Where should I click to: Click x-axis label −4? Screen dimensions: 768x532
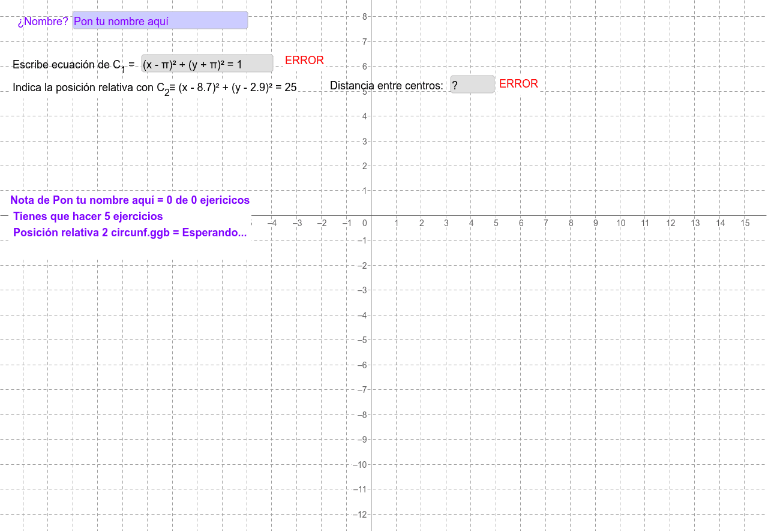click(x=272, y=223)
